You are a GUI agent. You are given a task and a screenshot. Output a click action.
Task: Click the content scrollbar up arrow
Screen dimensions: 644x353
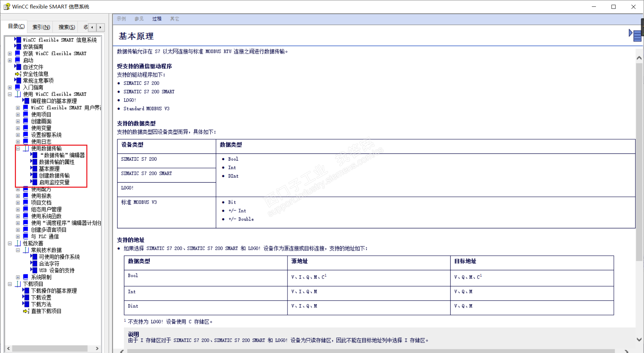639,58
